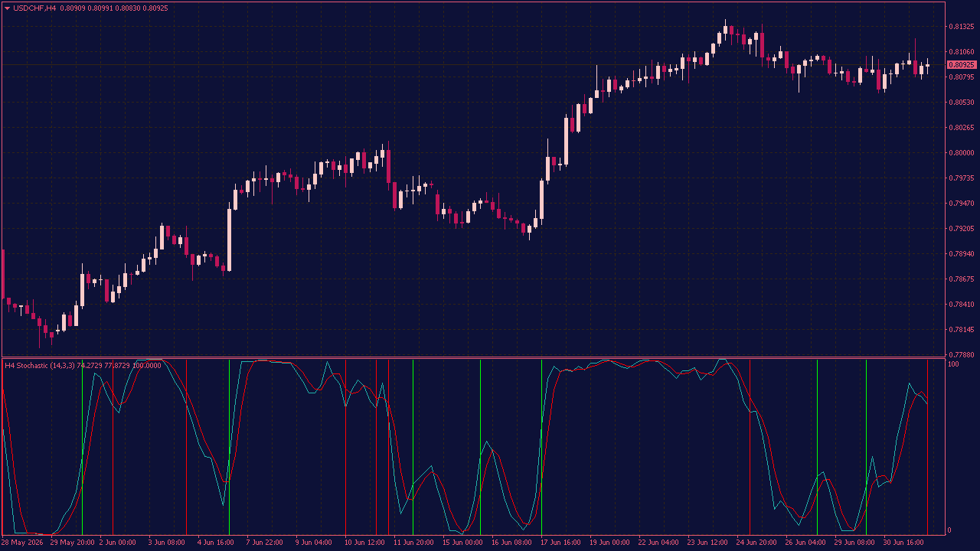Viewport: 980px width, 551px height.
Task: Click the 0.79735 price scale label
Action: pyautogui.click(x=961, y=178)
